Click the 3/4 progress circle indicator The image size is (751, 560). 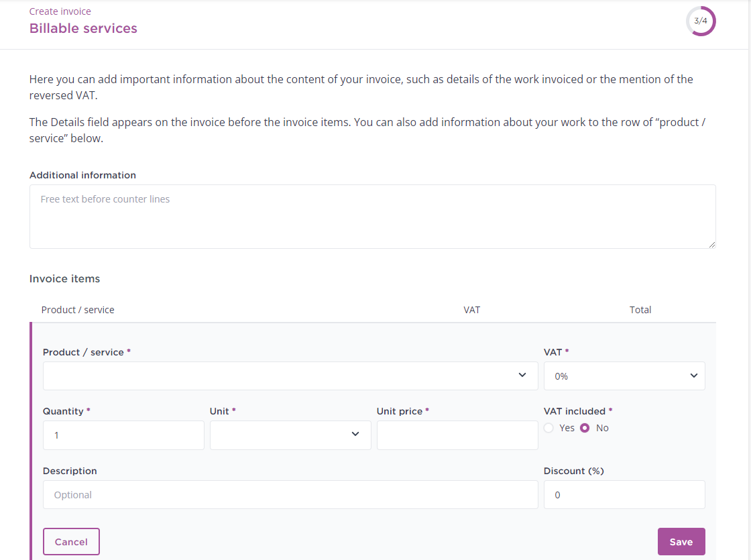(701, 21)
